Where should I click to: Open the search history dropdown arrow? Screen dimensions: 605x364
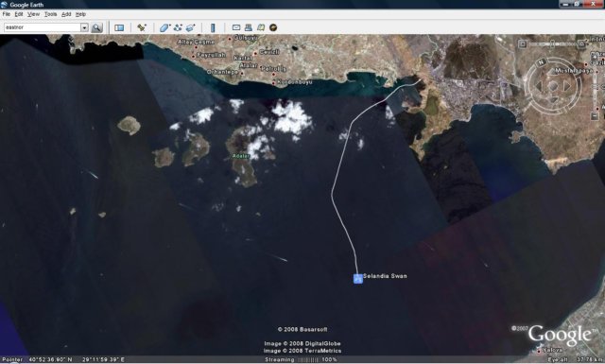pos(84,27)
